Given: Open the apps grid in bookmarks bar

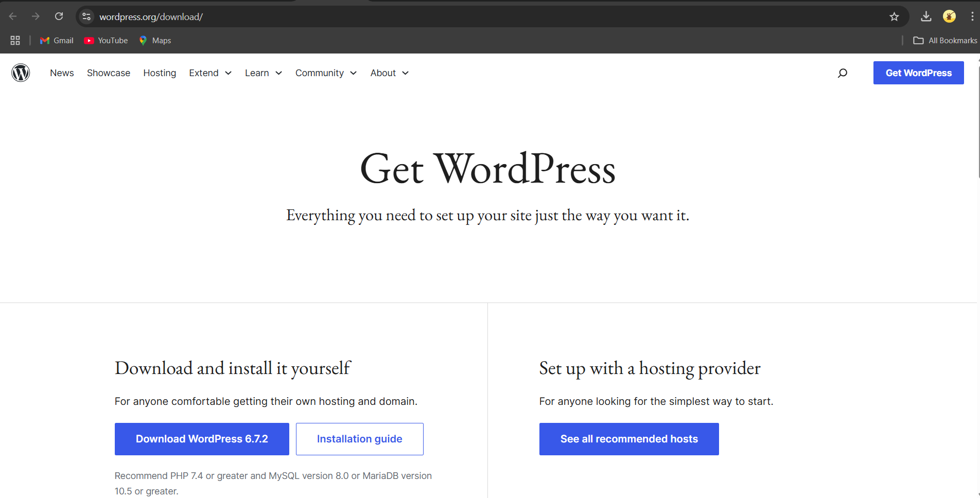Looking at the screenshot, I should 15,40.
